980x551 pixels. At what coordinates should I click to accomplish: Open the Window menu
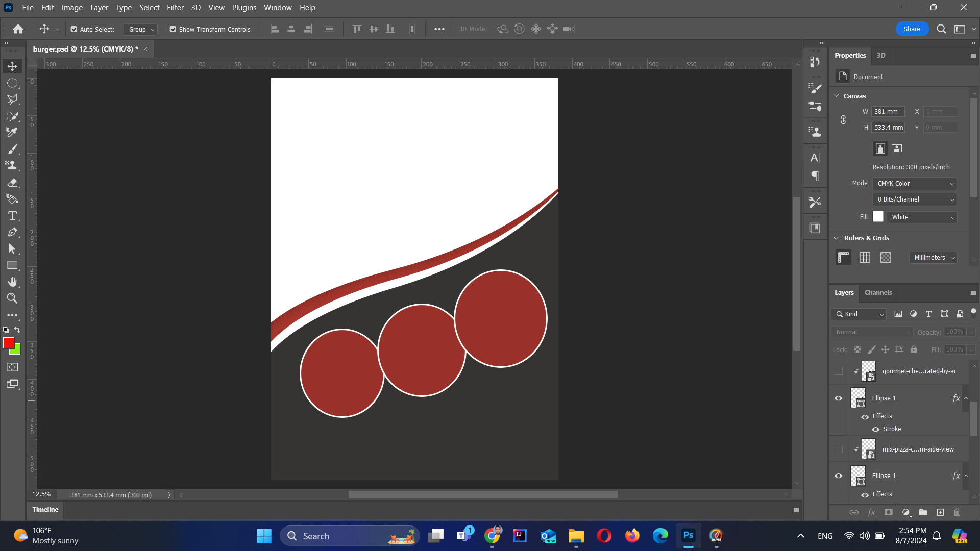click(278, 8)
